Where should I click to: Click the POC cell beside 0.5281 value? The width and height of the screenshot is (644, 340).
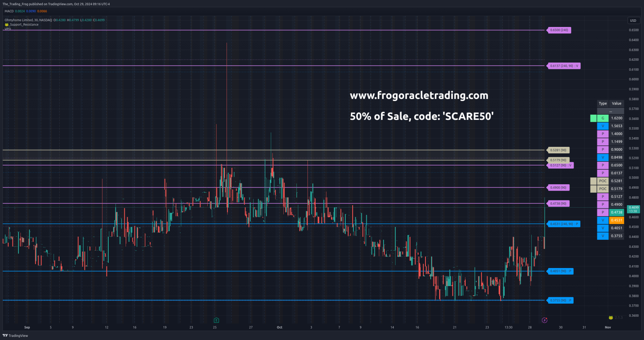pyautogui.click(x=603, y=181)
